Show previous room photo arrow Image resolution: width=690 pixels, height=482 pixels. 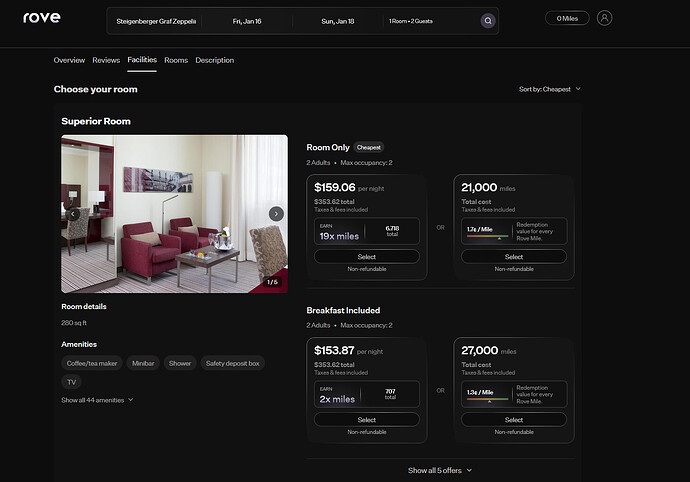pyautogui.click(x=72, y=214)
